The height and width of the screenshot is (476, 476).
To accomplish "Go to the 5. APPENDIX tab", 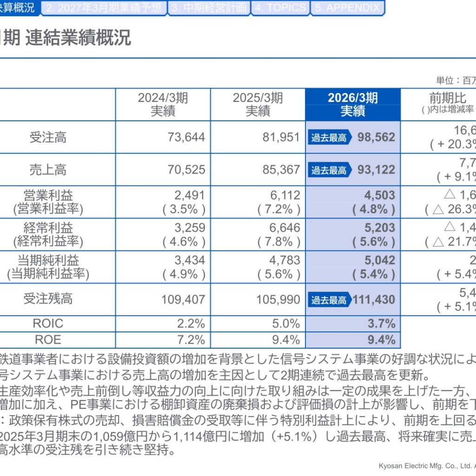I will tap(348, 7).
